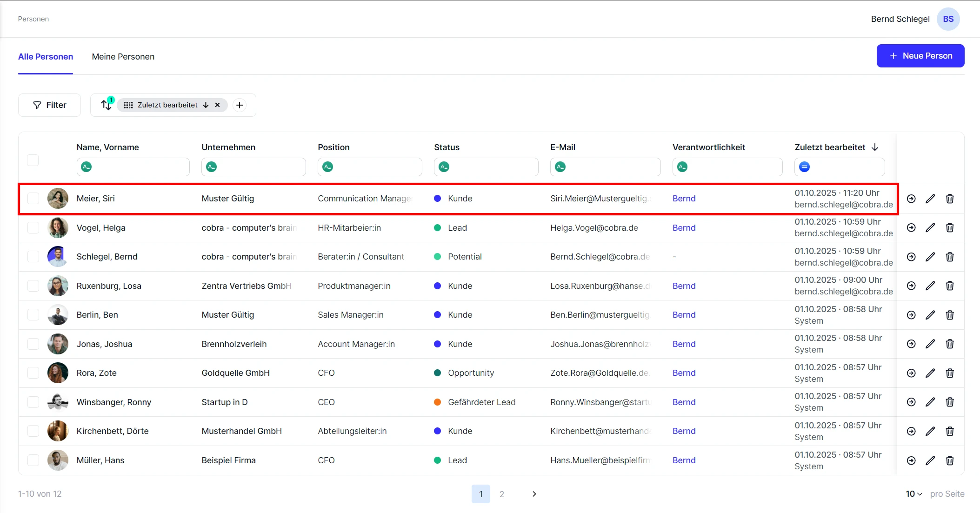Click the Name, Vorname filter input field
This screenshot has height=513, width=980.
click(x=140, y=167)
